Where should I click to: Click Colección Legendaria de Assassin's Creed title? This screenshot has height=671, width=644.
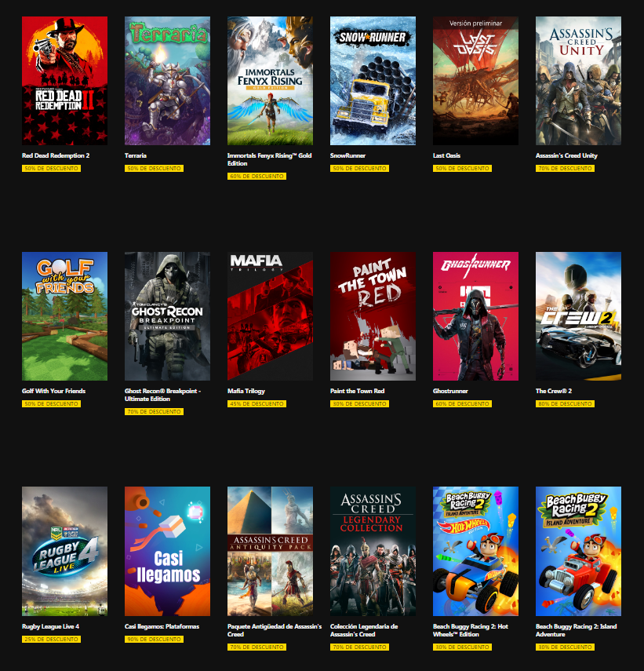[x=364, y=630]
